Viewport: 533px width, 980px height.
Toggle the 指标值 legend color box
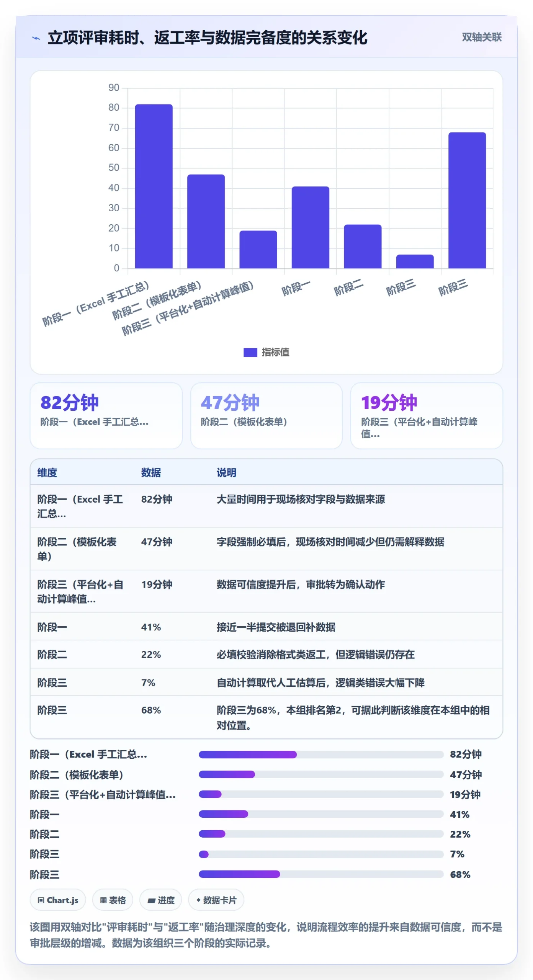(x=250, y=352)
